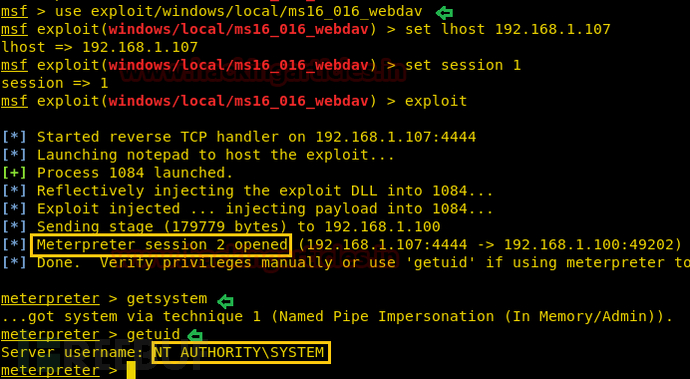Click the 'NT AUTHORITY\SYSTEM' username value
Screen dimensions: 690x379
click(239, 353)
